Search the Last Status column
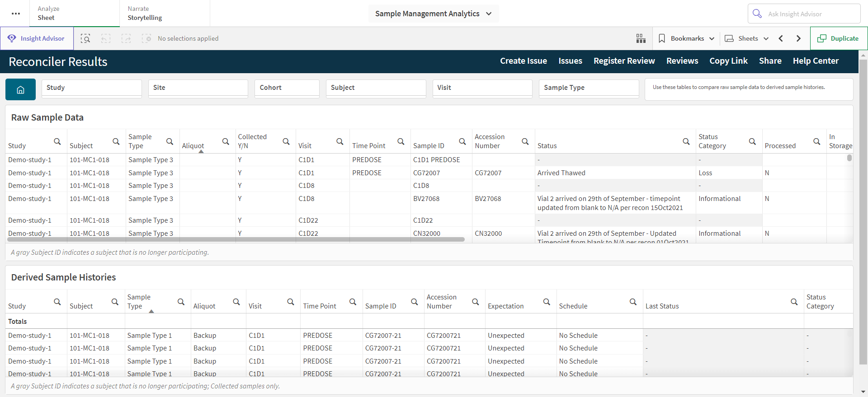The height and width of the screenshot is (397, 868). pyautogui.click(x=794, y=302)
